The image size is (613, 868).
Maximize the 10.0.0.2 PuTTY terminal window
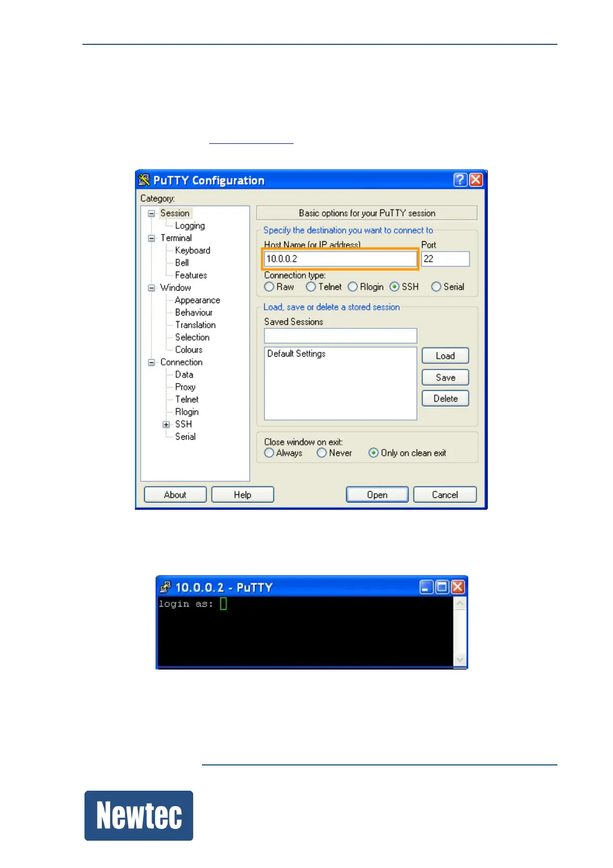pyautogui.click(x=442, y=587)
